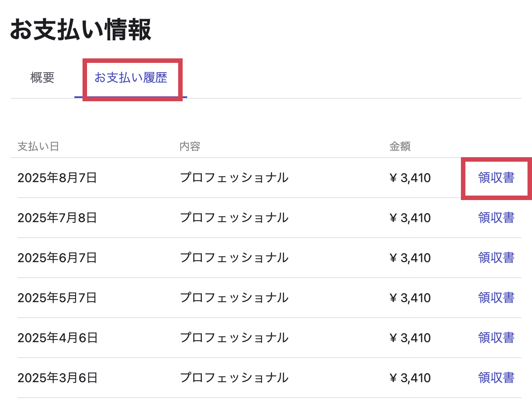Image resolution: width=532 pixels, height=414 pixels.
Task: Open 領収書 for 2025年8月7日 payment
Action: [496, 178]
